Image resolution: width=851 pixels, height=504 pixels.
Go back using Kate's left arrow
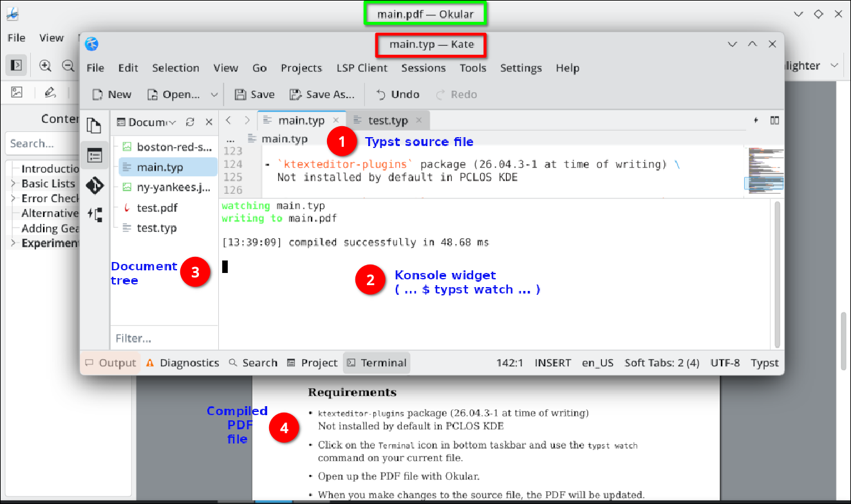point(229,120)
